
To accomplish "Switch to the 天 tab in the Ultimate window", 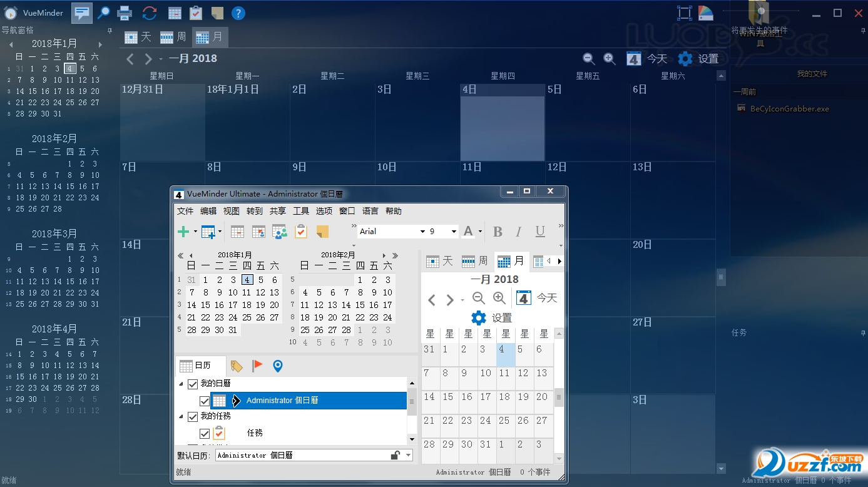I will 439,261.
